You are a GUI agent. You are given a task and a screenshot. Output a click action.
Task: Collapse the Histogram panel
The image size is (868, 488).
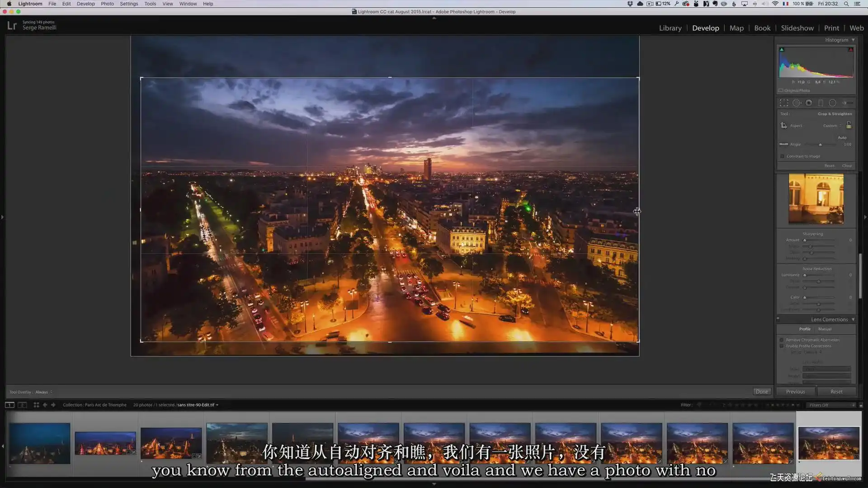click(x=853, y=40)
